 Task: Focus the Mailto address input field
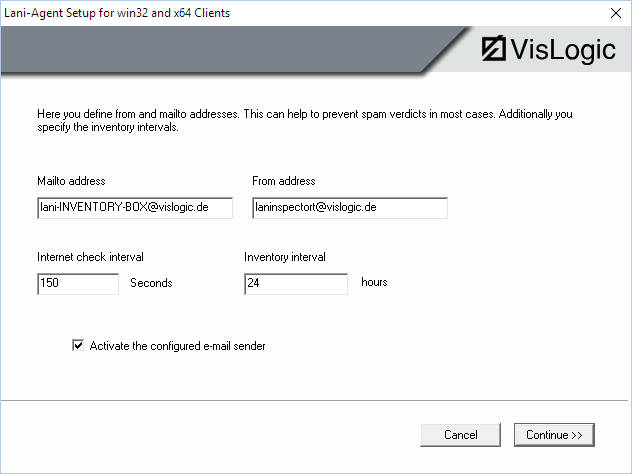click(x=133, y=208)
